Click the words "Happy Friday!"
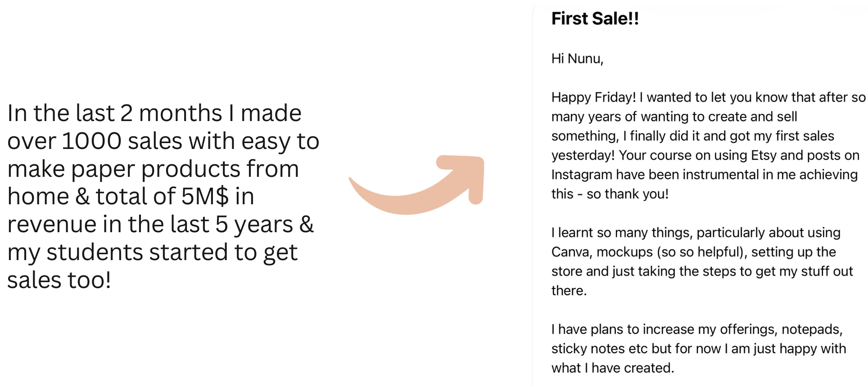Image resolution: width=868 pixels, height=387 pixels. pyautogui.click(x=593, y=97)
